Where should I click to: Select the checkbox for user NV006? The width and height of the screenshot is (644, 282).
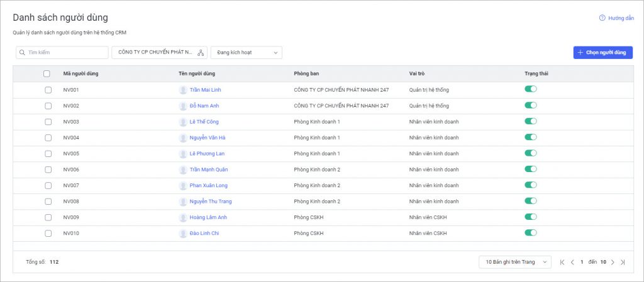click(48, 170)
